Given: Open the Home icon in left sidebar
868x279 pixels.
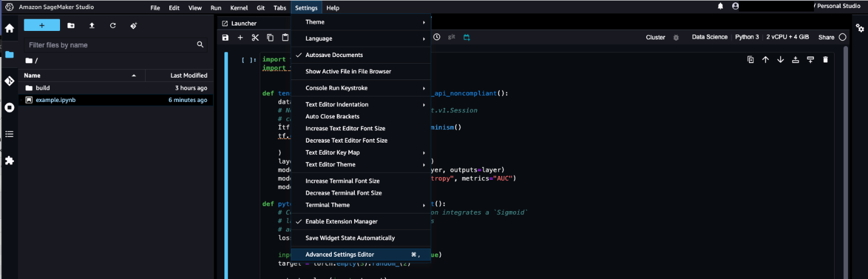Looking at the screenshot, I should pyautogui.click(x=9, y=28).
